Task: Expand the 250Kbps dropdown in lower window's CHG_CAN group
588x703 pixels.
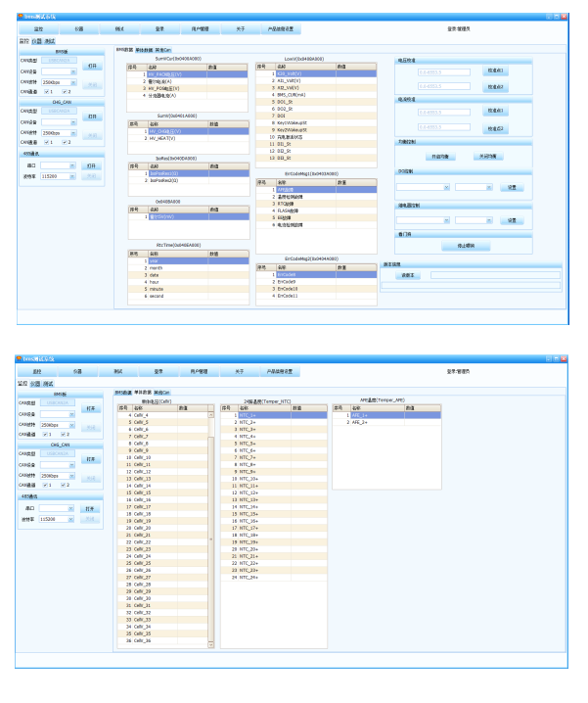Action: click(x=73, y=475)
